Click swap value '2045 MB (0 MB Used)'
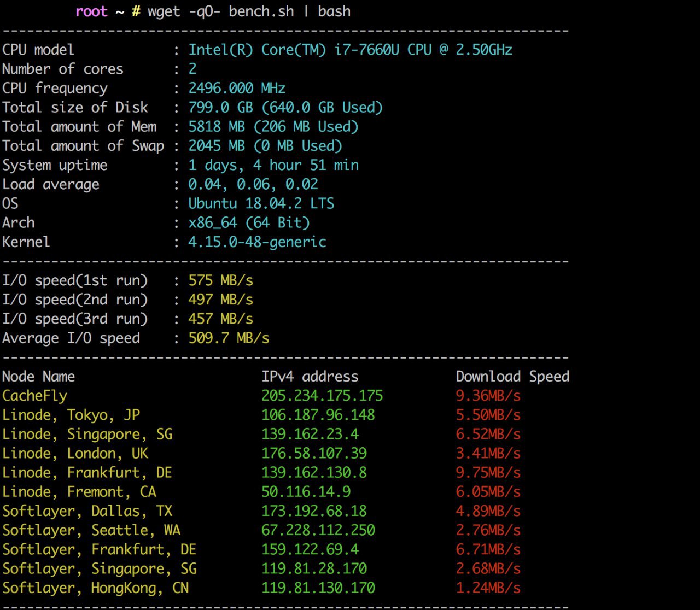 (x=265, y=145)
